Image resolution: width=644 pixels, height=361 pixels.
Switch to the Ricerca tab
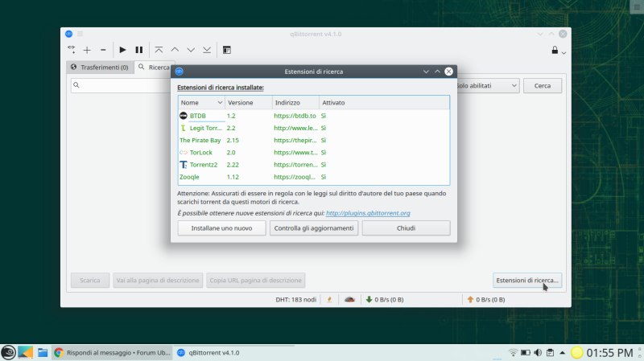[x=154, y=68]
